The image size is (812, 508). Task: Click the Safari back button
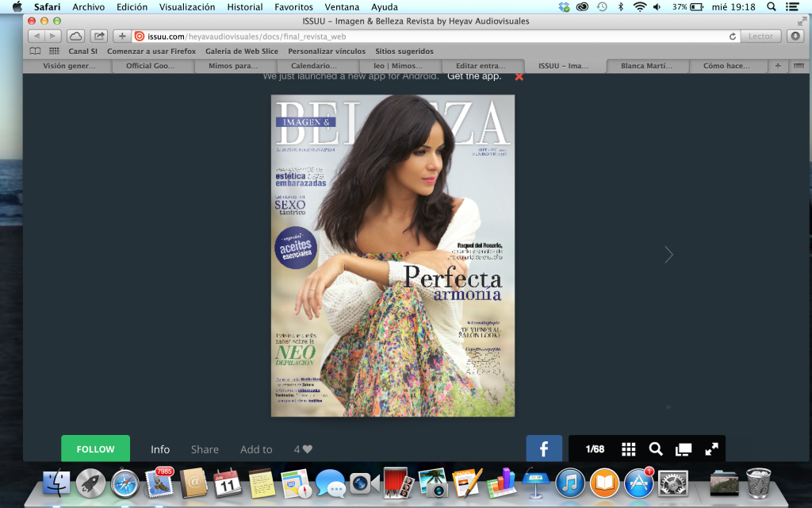(36, 37)
